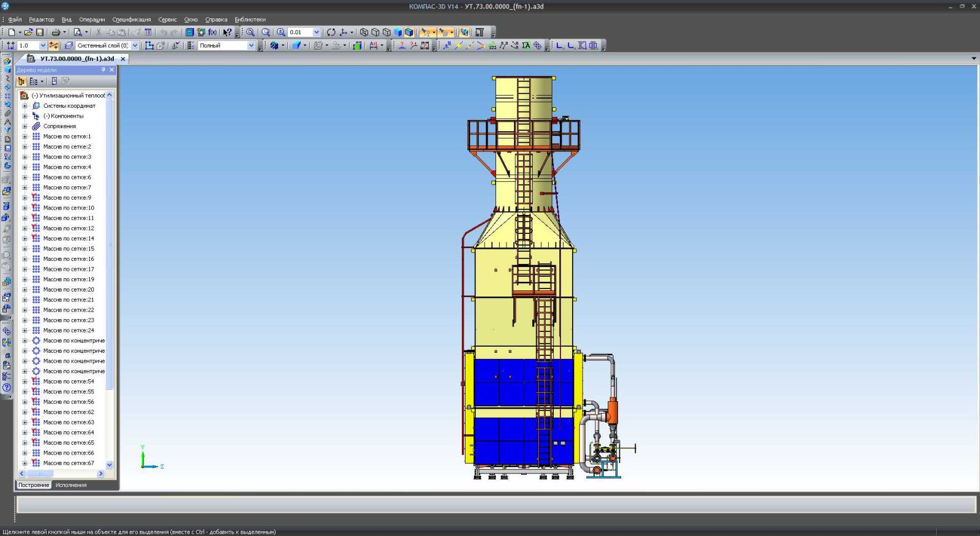Open the help question mark icon in sidebar
Viewport: 980px width, 536px height.
[x=7, y=388]
